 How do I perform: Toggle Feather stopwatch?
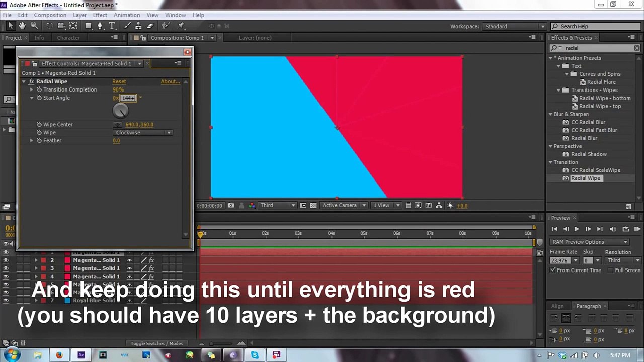[39, 141]
